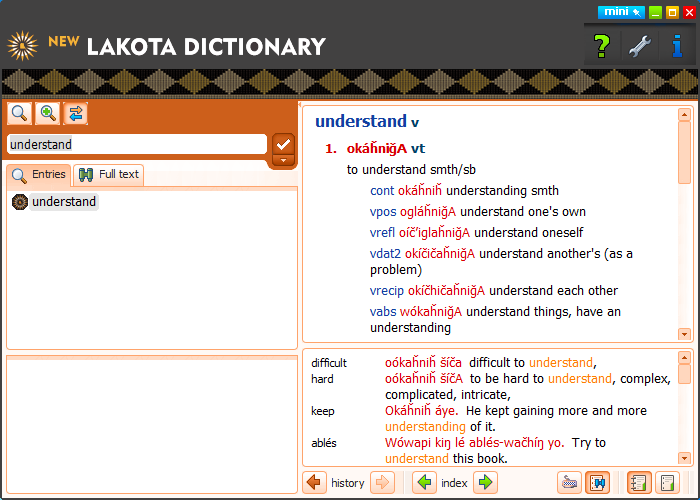The image size is (700, 500).
Task: Click the 'hard' keyword in examples pane
Action: coord(322,379)
